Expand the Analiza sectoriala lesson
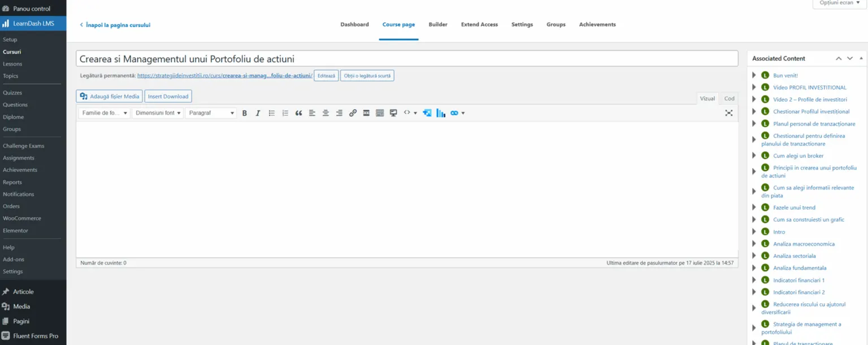Screen dimensions: 868x345 pos(754,256)
